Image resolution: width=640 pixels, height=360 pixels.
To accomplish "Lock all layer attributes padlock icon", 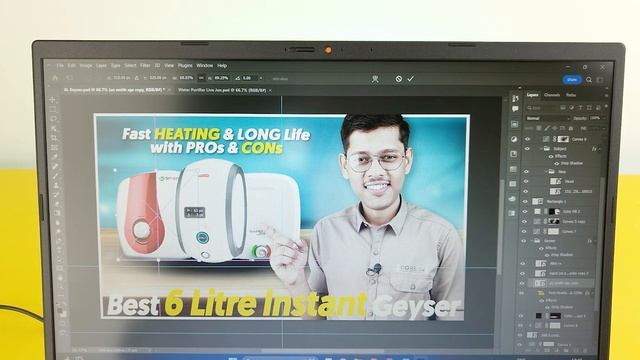I will pos(571,128).
